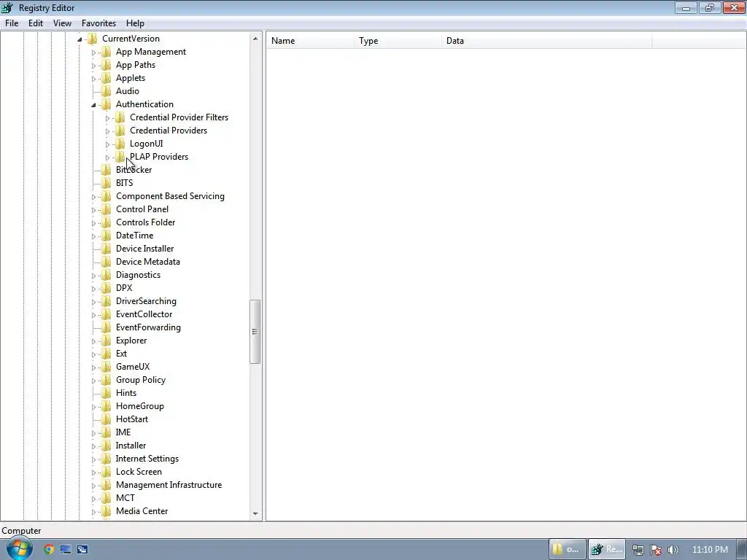Collapse the CurrentVersion key
The height and width of the screenshot is (560, 747).
click(x=80, y=39)
